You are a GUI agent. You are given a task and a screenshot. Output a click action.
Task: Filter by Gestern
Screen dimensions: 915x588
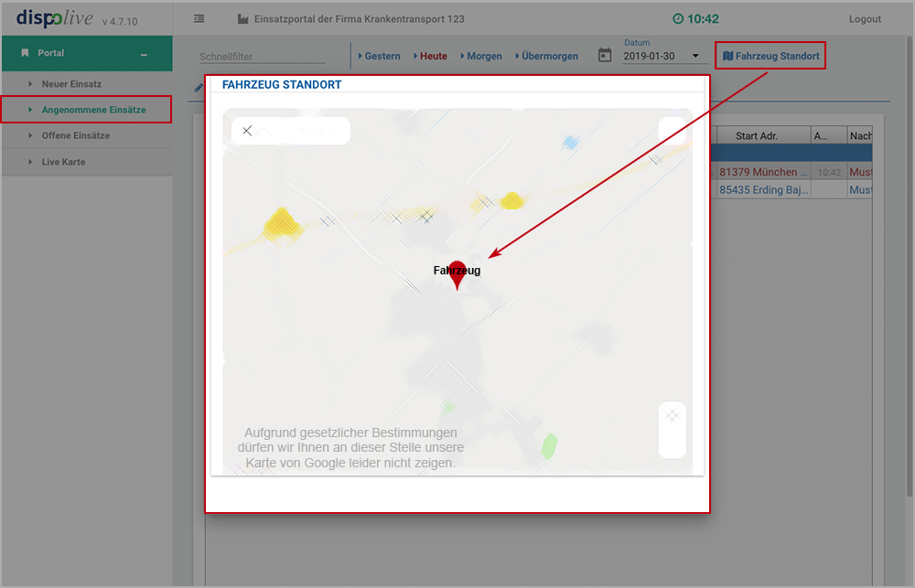click(382, 56)
